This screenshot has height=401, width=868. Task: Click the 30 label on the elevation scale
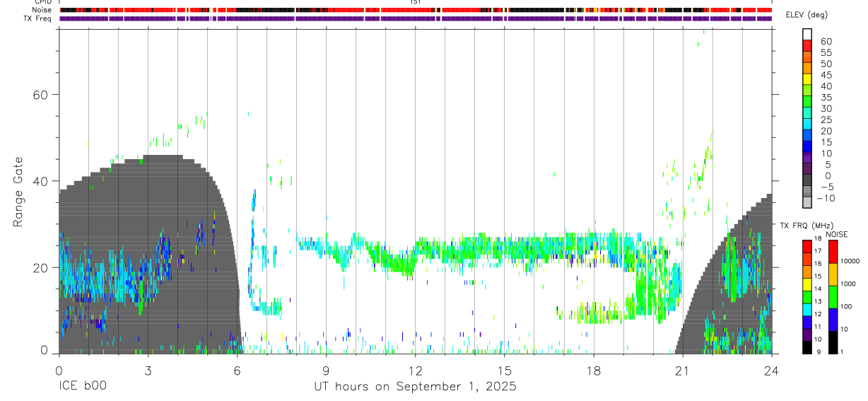(x=826, y=109)
